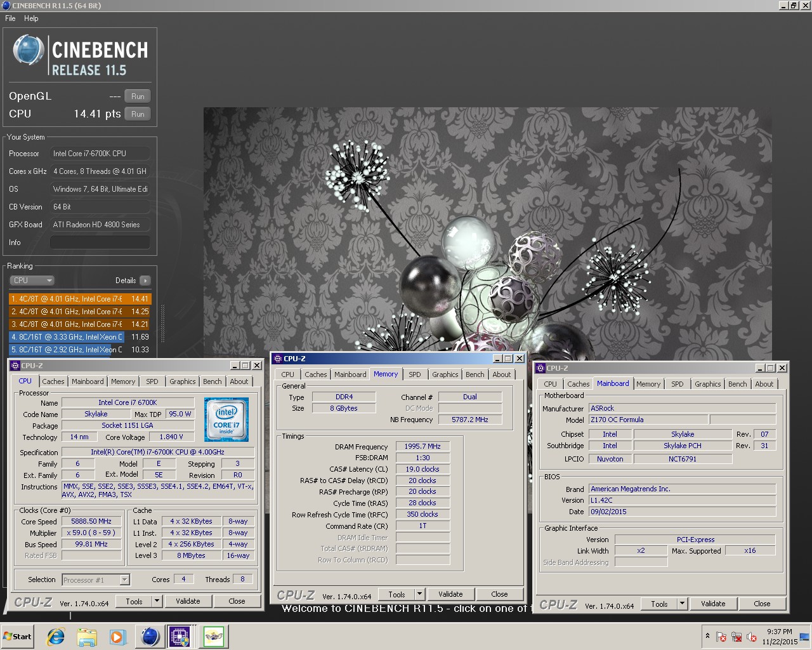Image resolution: width=812 pixels, height=650 pixels.
Task: Click the muted volume tray icon
Action: (752, 637)
